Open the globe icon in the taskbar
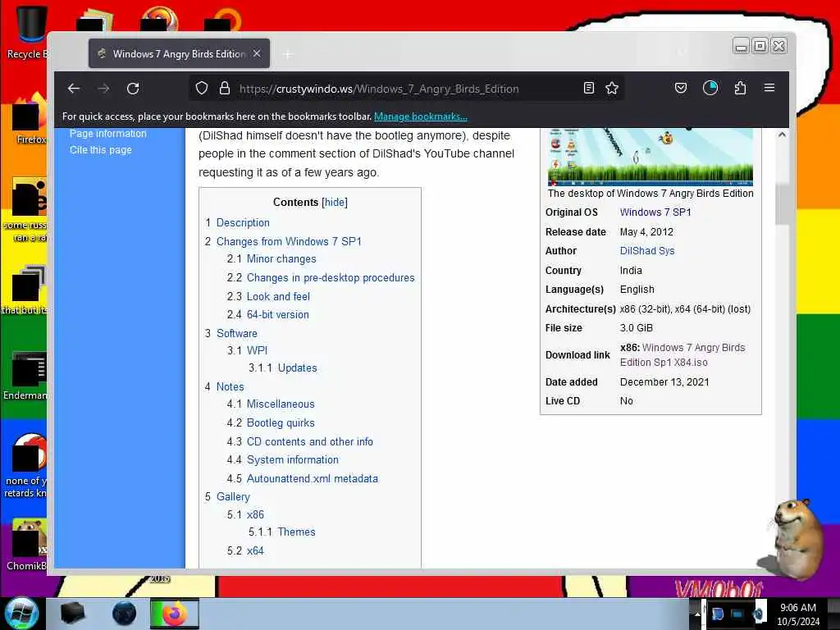840x630 pixels. pos(125,614)
